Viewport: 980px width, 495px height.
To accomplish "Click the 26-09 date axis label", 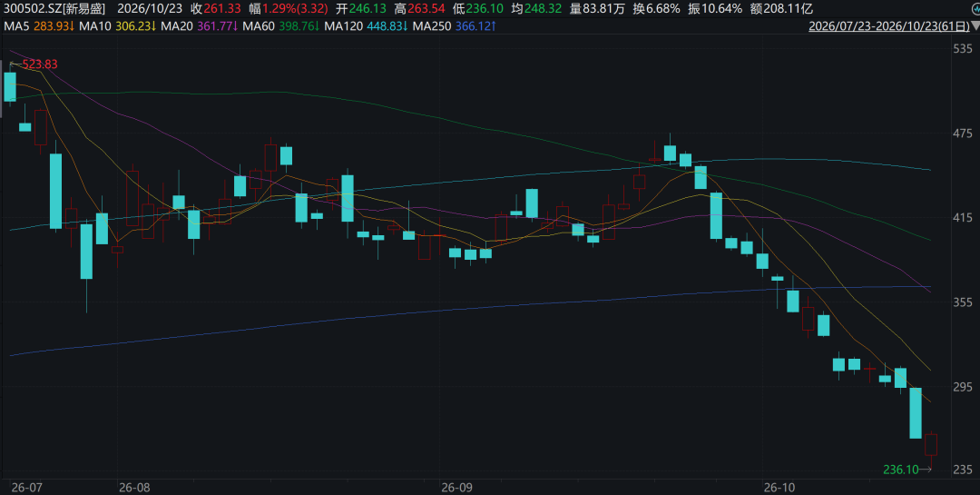I will click(x=456, y=488).
